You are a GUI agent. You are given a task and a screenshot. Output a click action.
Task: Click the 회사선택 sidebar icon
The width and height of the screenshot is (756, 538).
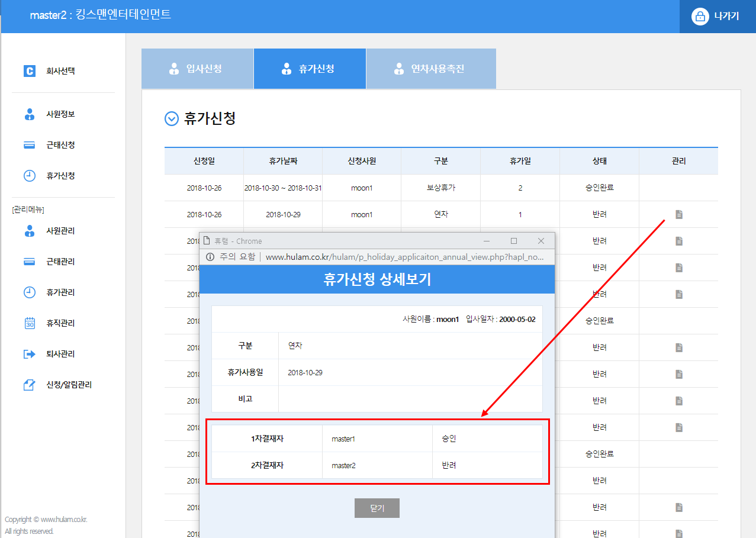pyautogui.click(x=30, y=71)
